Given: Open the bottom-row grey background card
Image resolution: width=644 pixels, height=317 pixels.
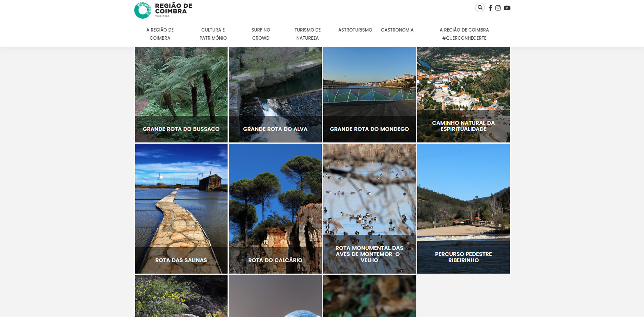Looking at the screenshot, I should click(275, 296).
